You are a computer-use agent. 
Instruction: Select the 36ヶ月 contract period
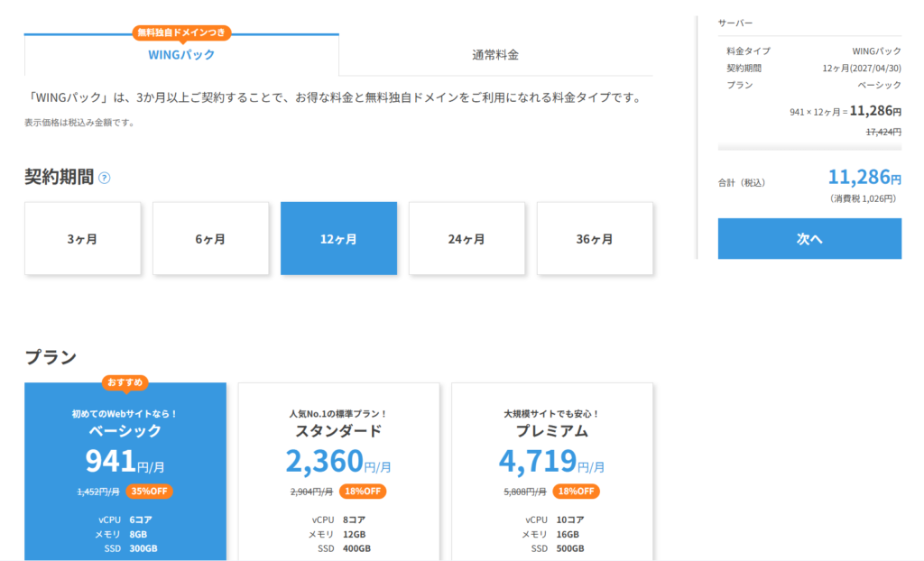595,239
